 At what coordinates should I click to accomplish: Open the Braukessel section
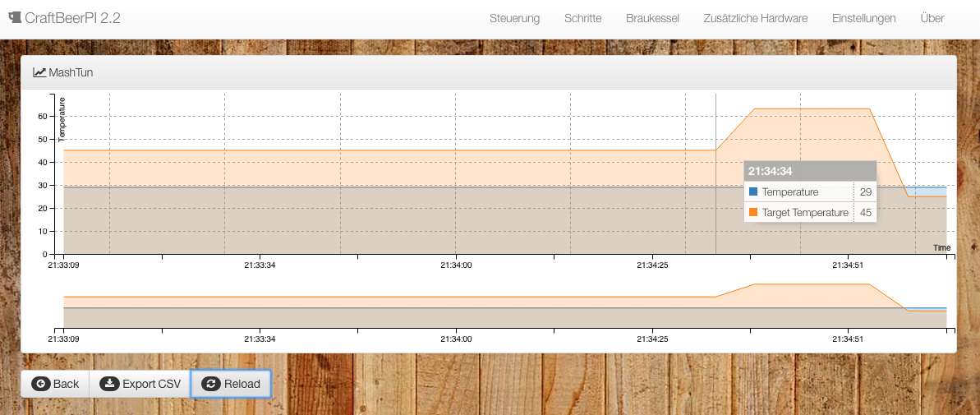point(652,18)
